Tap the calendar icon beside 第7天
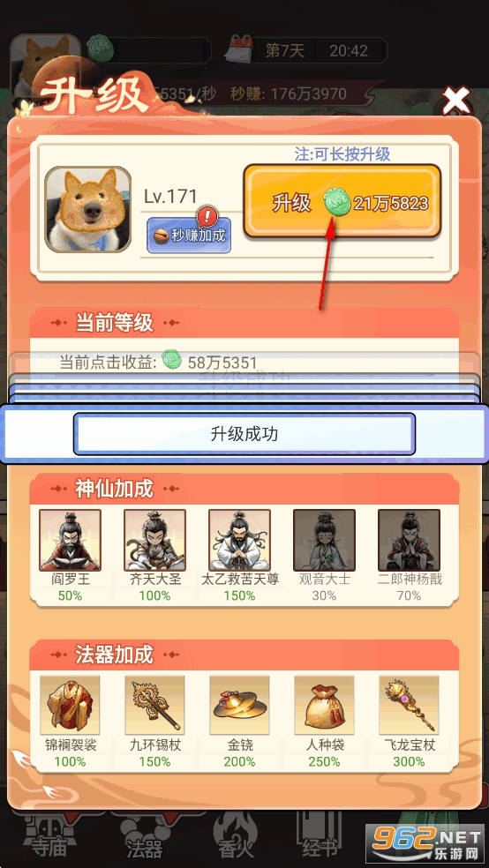Screen dimensions: 489x868 click(238, 49)
